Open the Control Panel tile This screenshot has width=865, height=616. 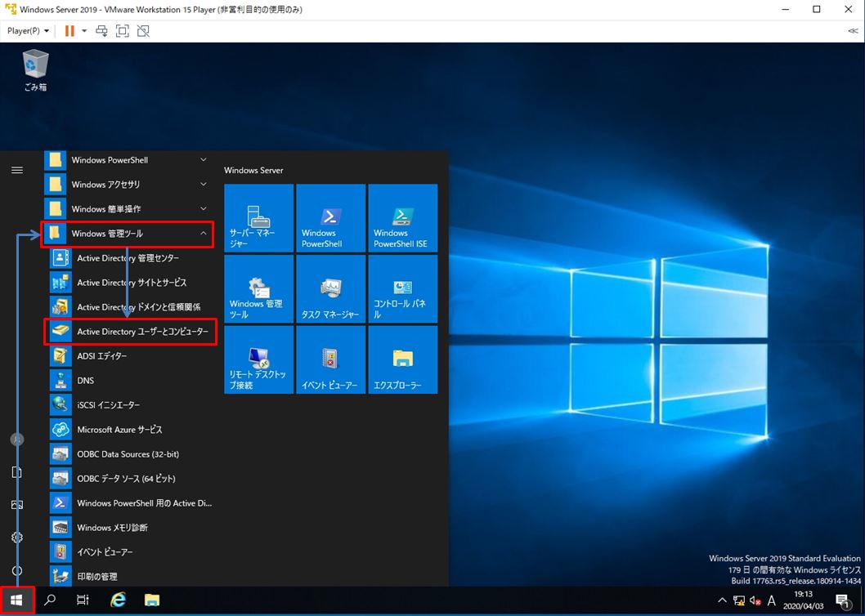point(403,289)
